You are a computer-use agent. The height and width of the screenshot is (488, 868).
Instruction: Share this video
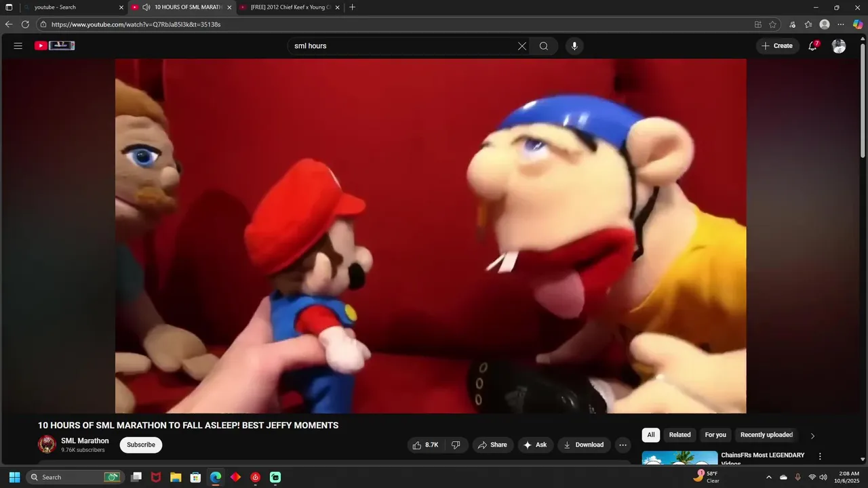pyautogui.click(x=493, y=445)
